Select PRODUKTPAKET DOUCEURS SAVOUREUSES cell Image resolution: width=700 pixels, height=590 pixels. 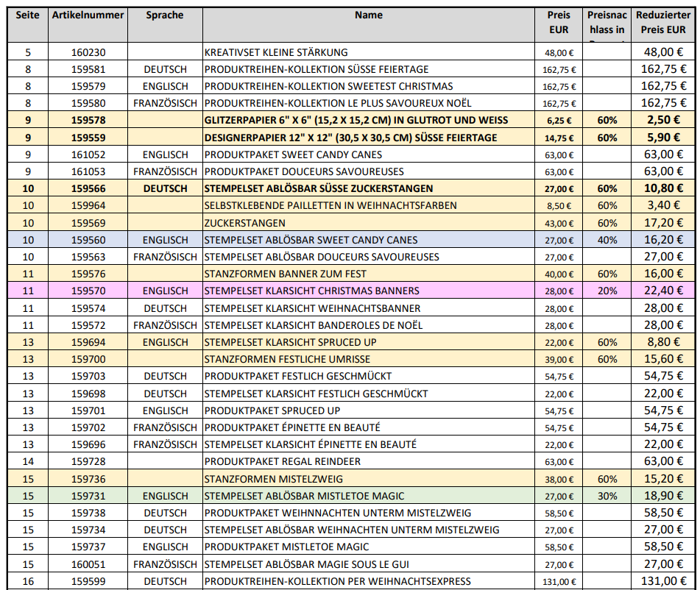369,171
